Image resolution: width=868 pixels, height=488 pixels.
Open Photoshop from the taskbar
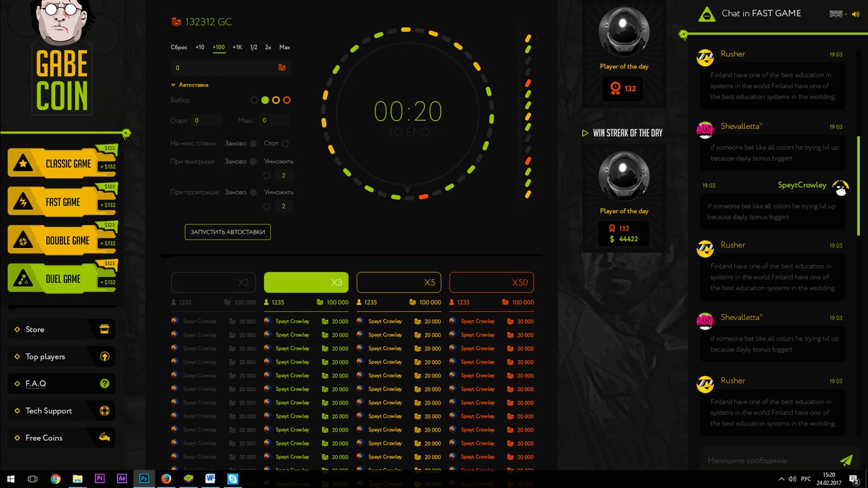coord(144,479)
